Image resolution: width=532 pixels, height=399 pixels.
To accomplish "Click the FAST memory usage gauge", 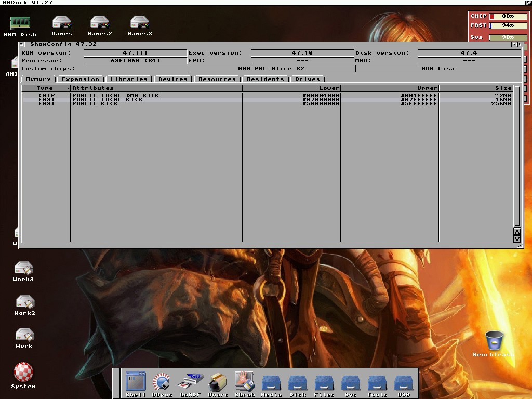I will tap(508, 25).
